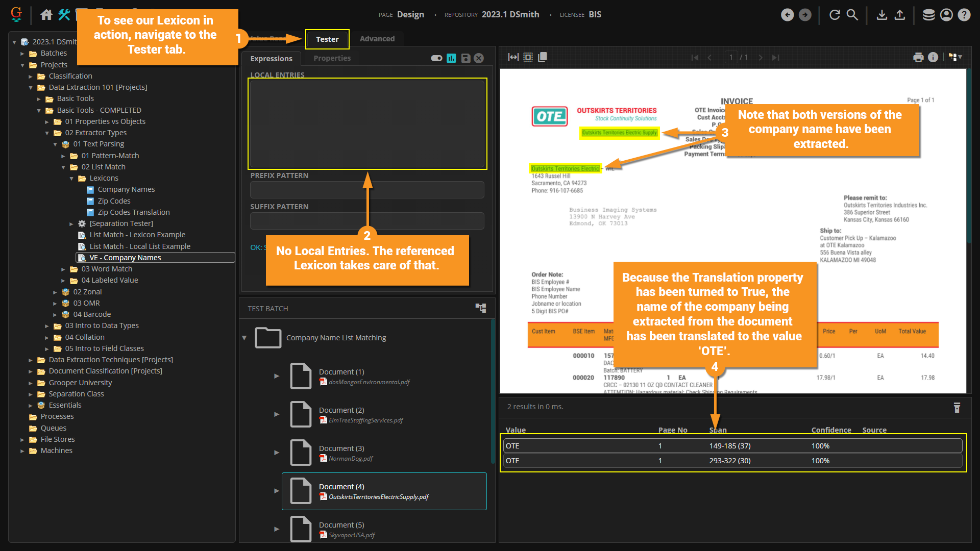
Task: Collapse the Lexicons tree node
Action: [x=71, y=179]
